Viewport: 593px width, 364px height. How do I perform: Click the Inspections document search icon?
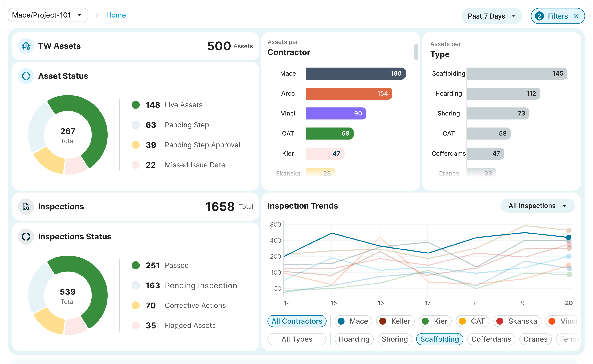click(26, 206)
